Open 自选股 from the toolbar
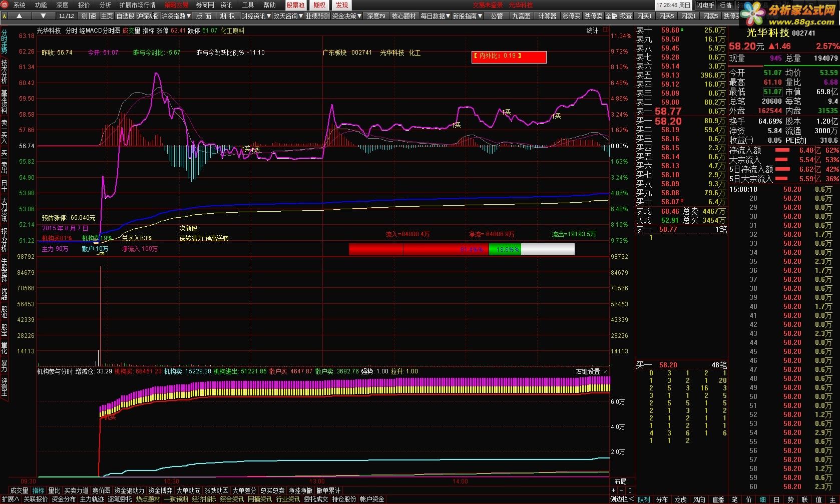840x504 pixels. click(125, 16)
